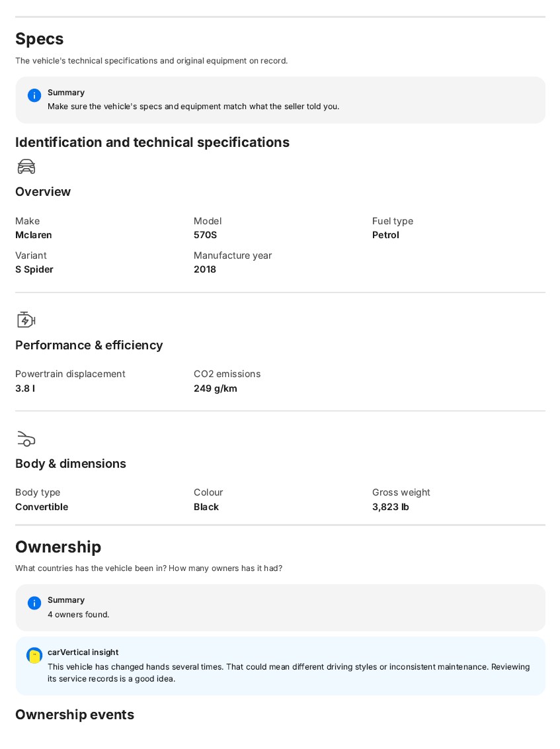Select the displacement value '3.8 l'
This screenshot has height=749, width=560.
click(25, 388)
